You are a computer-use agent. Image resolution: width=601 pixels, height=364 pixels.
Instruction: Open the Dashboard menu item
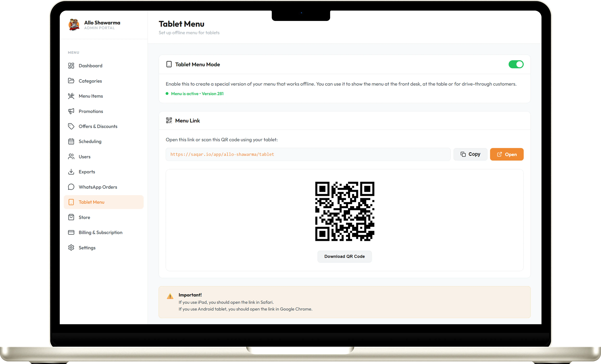[x=103, y=66]
